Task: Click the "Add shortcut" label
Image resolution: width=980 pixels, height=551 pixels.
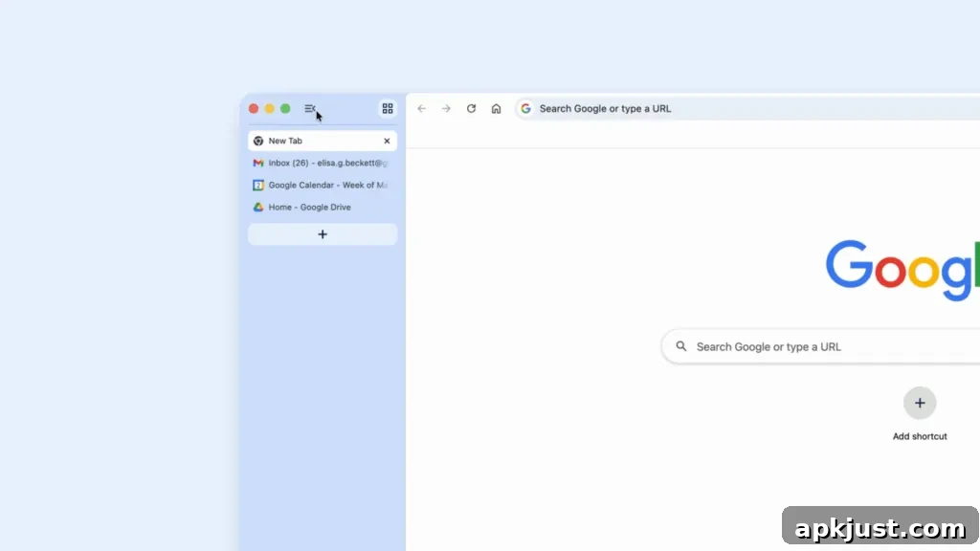Action: (920, 436)
